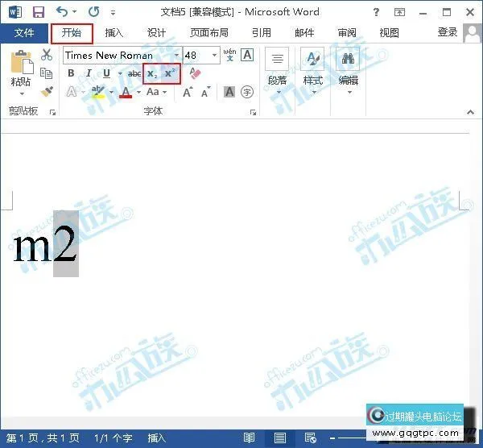Click the font size box showing 48
Screen dimensions: 483x448
pos(196,56)
